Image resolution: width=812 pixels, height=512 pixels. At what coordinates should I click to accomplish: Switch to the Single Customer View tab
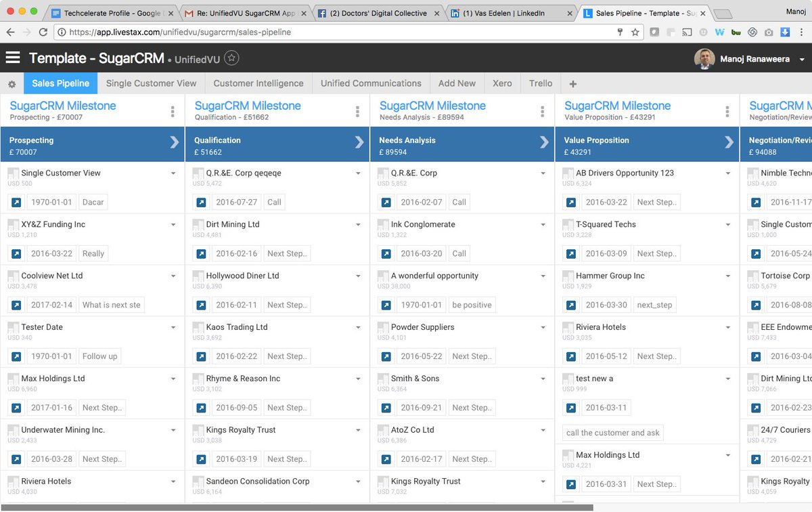(x=152, y=83)
